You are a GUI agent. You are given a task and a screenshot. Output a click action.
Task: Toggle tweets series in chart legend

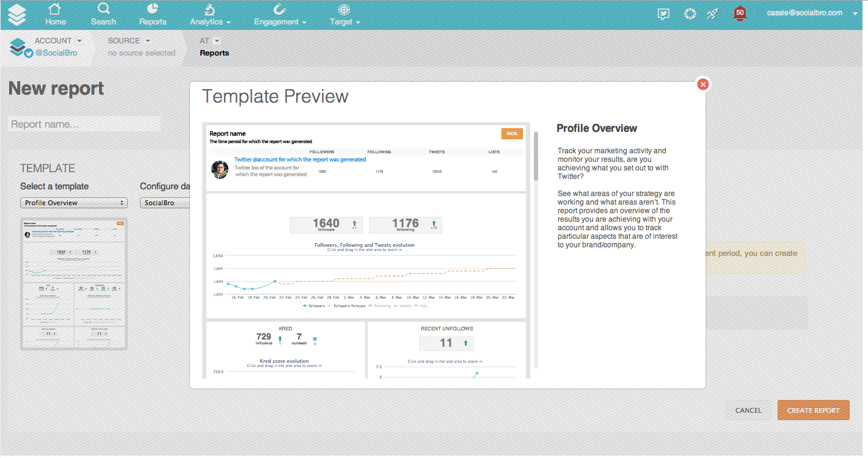pyautogui.click(x=403, y=305)
